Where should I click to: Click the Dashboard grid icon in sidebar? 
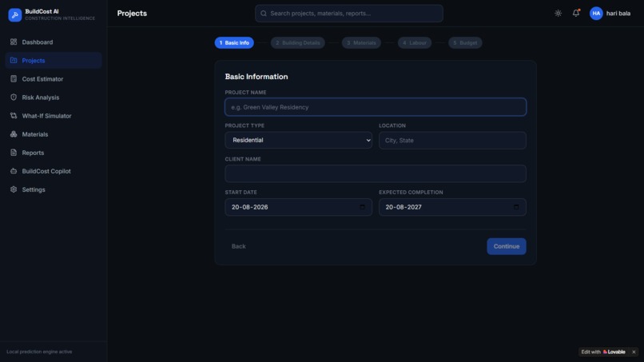[14, 42]
